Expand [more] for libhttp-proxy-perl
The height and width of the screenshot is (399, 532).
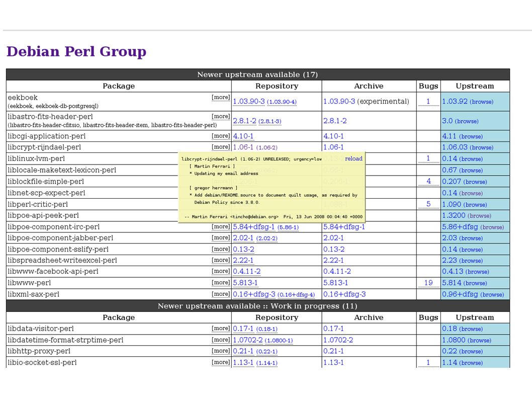(221, 351)
